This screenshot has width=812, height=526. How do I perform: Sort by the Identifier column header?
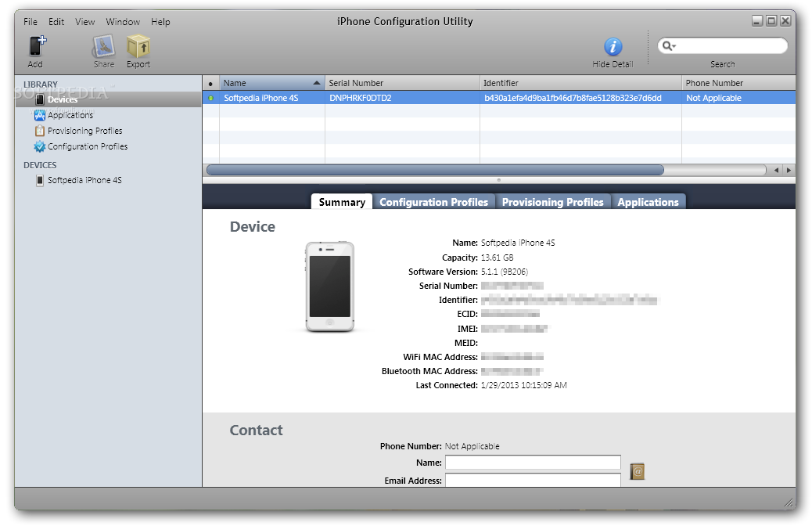(580, 83)
